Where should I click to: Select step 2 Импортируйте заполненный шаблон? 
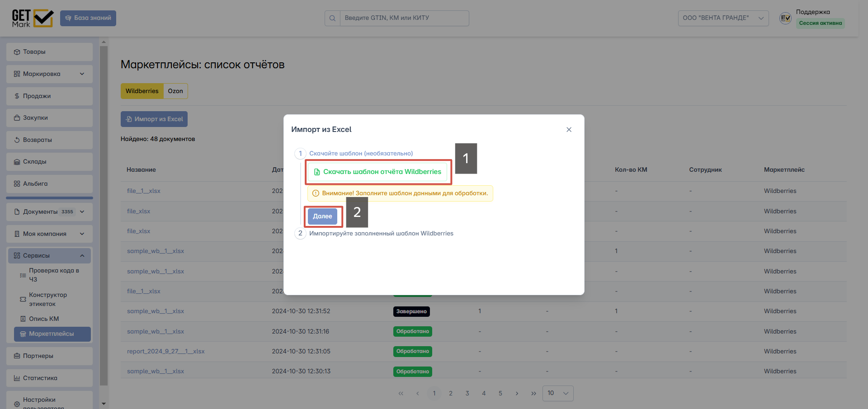[x=374, y=233]
